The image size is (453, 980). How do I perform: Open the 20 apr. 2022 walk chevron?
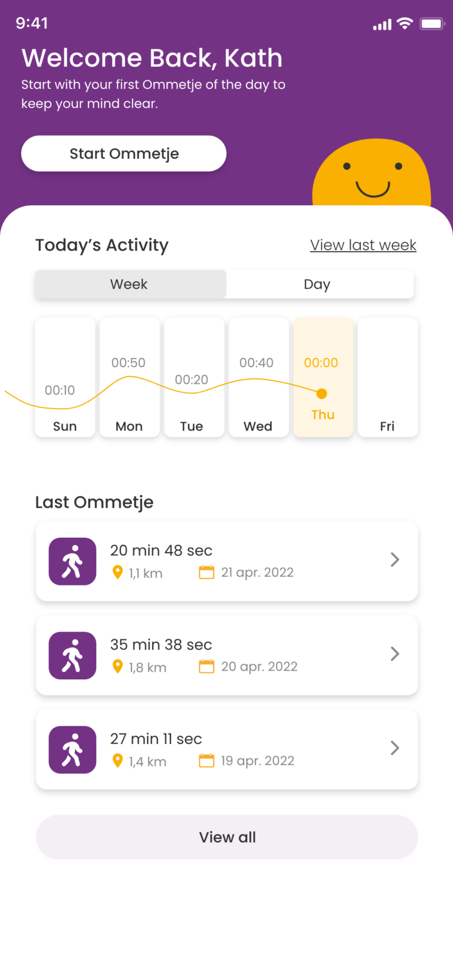coord(395,653)
